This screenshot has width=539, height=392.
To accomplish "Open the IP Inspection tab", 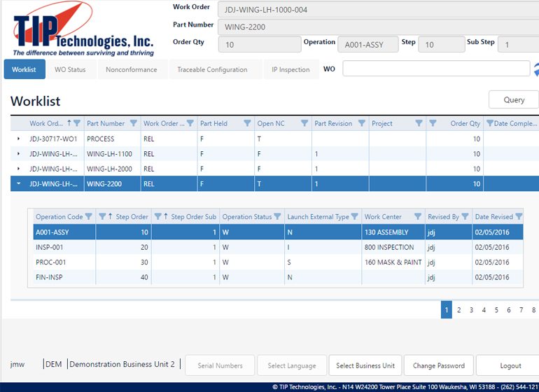I will click(290, 69).
